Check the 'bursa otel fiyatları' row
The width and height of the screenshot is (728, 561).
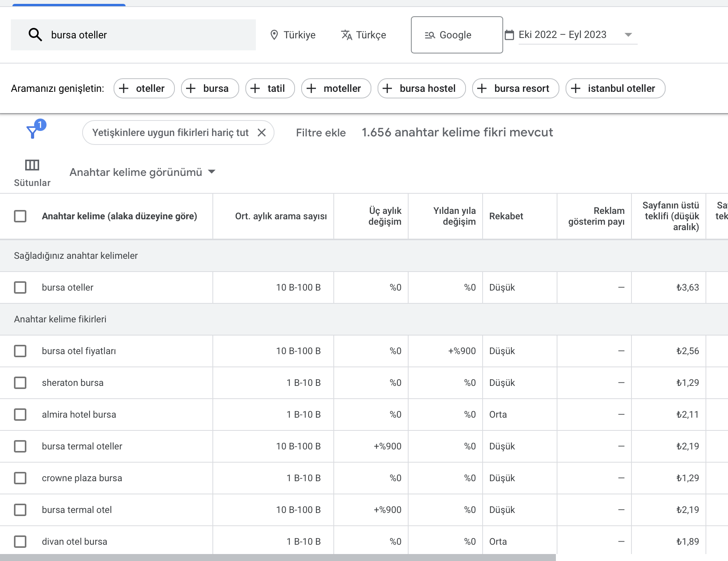(x=20, y=351)
